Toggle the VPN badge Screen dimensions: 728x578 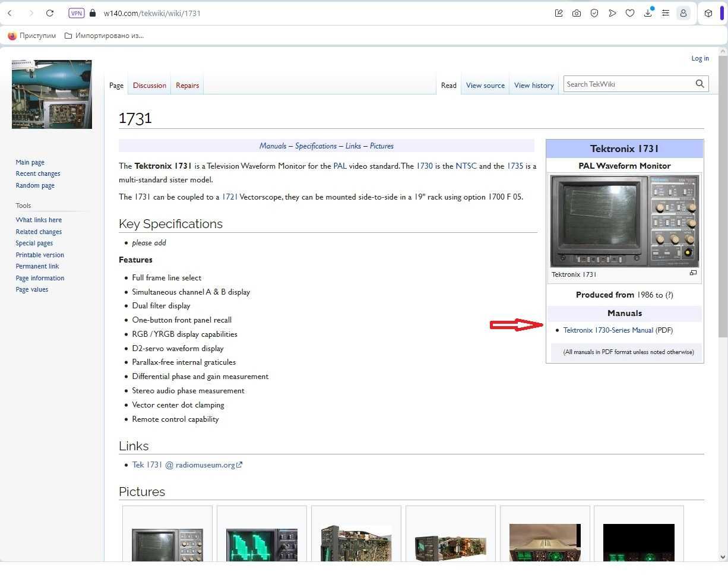(x=77, y=13)
